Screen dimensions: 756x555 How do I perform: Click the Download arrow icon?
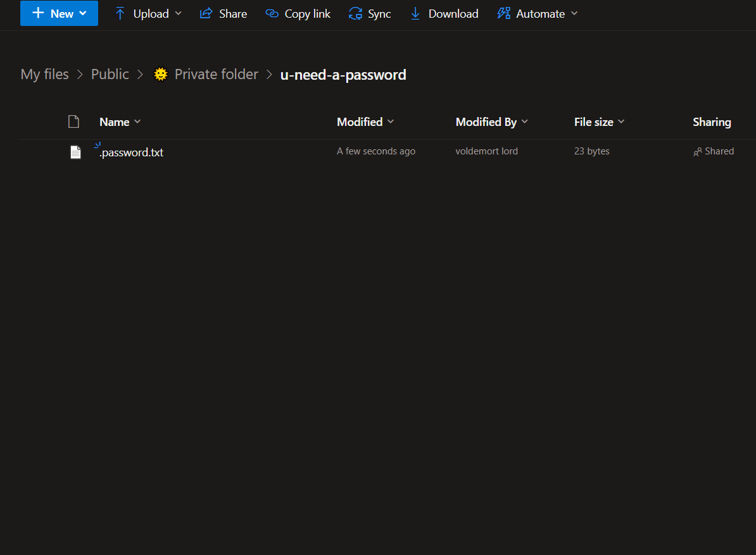(x=415, y=13)
